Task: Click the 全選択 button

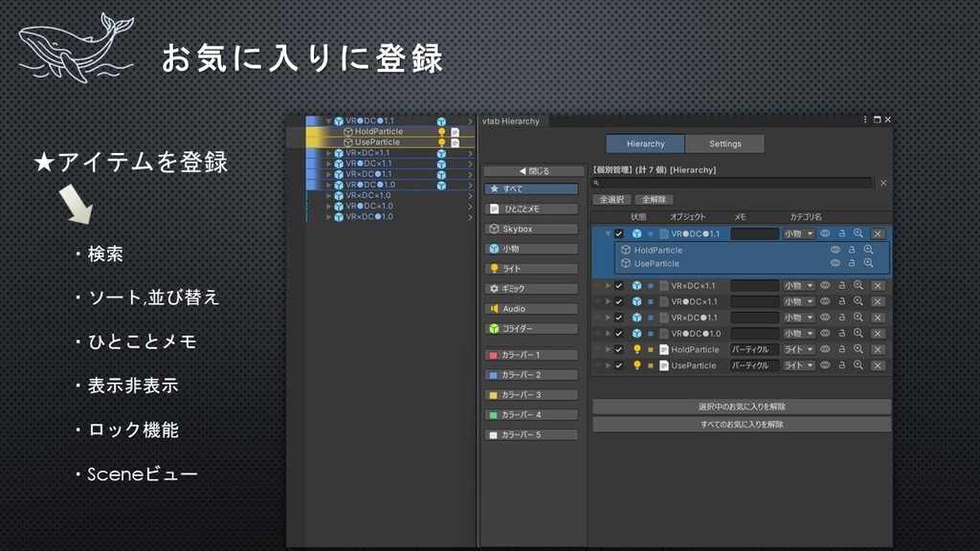Action: [612, 199]
